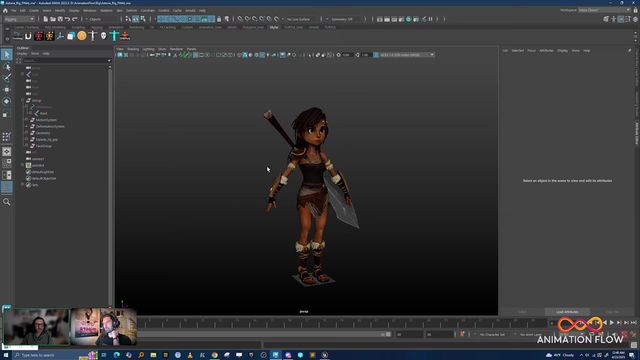Pick the Paint Selection brush tool
This screenshot has height=360, width=640.
tap(7, 78)
